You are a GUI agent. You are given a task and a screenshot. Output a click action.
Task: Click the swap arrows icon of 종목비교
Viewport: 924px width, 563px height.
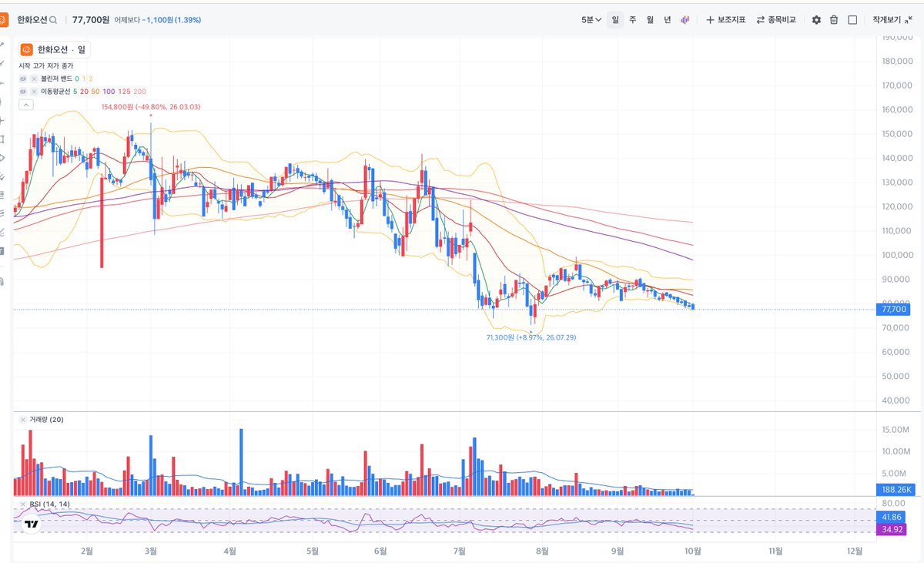(760, 19)
